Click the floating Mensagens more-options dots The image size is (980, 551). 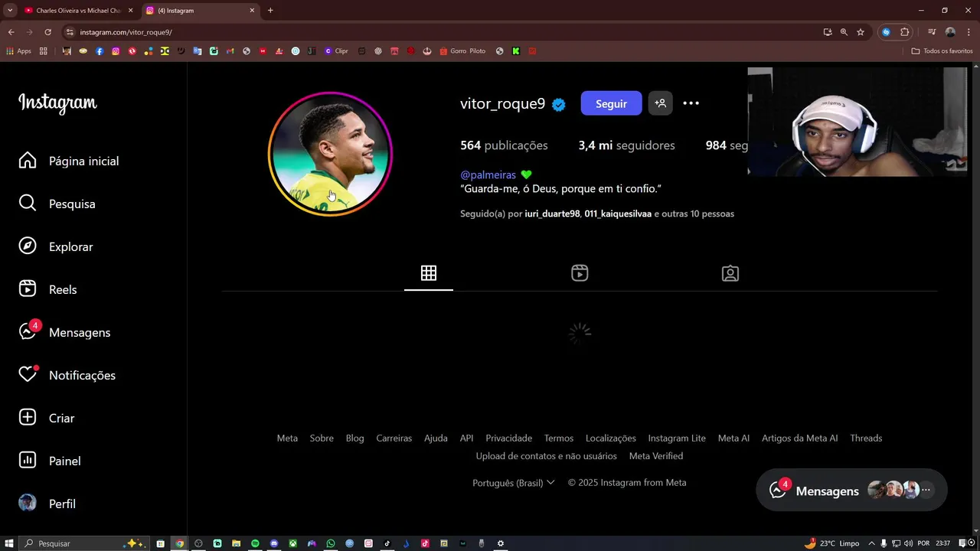[x=926, y=490]
